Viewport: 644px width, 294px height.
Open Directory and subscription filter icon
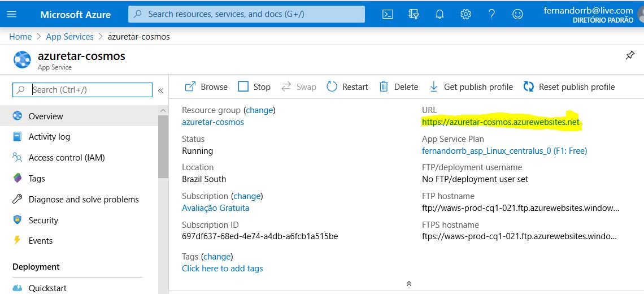pyautogui.click(x=414, y=14)
